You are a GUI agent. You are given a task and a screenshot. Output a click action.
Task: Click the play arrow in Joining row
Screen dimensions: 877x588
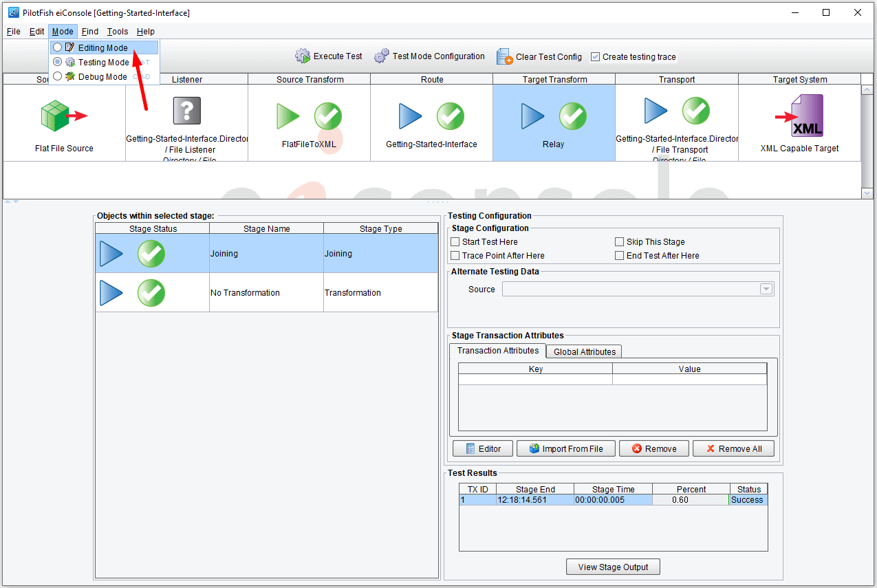[111, 254]
